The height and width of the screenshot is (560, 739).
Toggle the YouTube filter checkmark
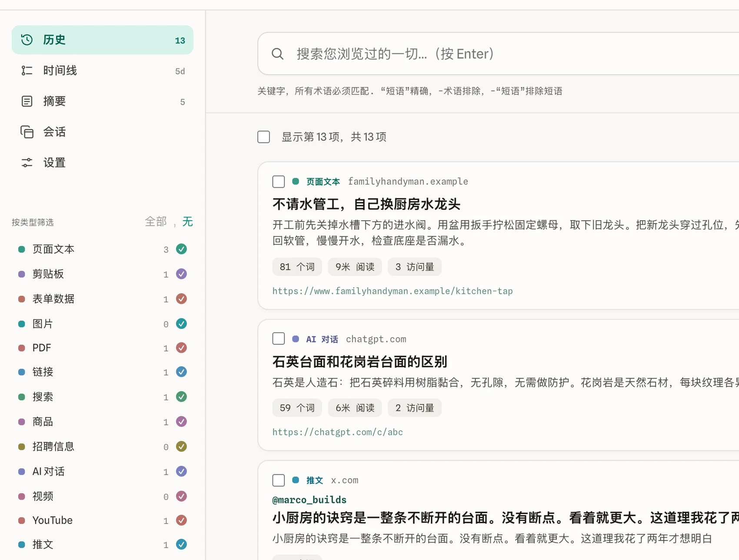click(x=181, y=520)
